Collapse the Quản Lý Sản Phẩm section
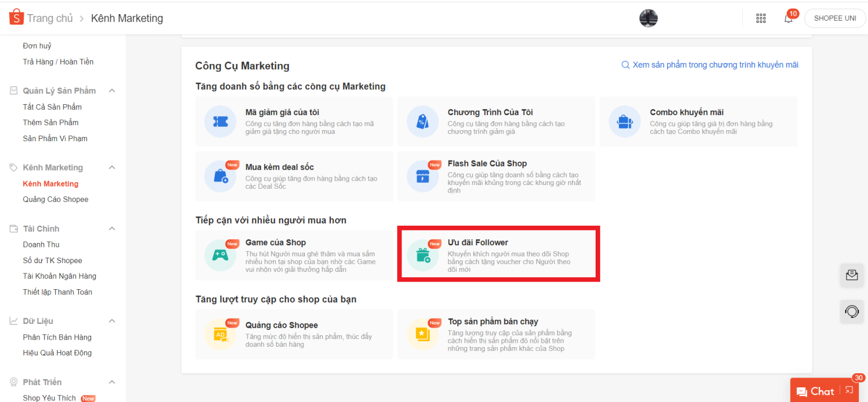 tap(112, 91)
